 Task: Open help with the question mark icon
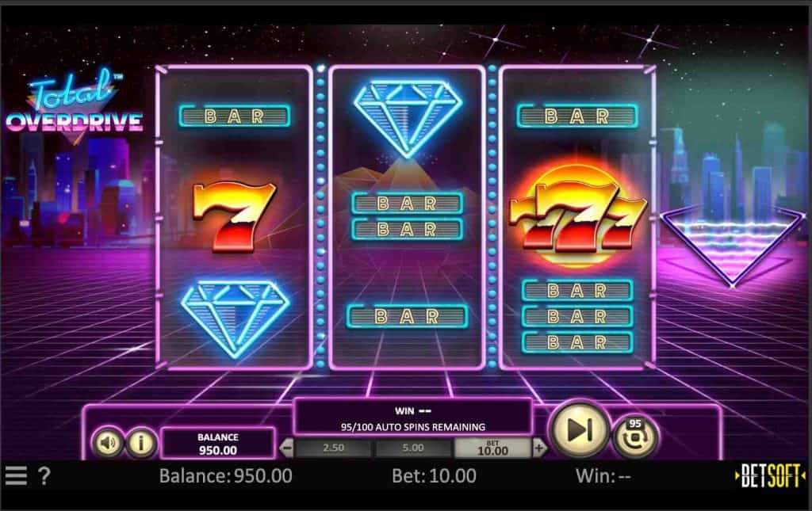pyautogui.click(x=44, y=475)
